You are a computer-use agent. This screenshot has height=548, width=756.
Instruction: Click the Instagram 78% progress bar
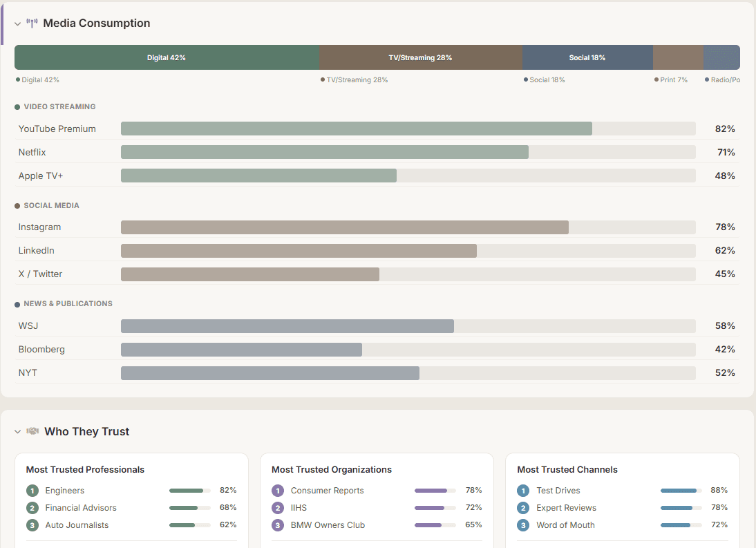pos(408,227)
